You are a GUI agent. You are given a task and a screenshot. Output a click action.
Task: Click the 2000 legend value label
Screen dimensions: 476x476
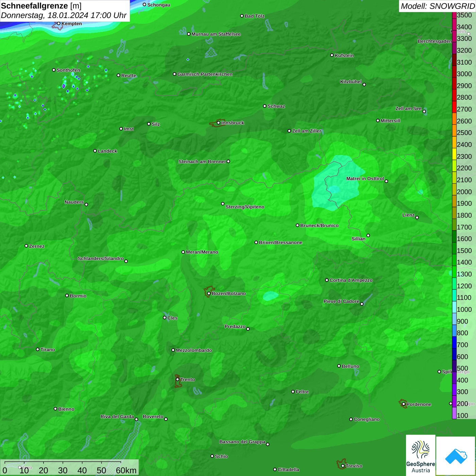coord(464,192)
